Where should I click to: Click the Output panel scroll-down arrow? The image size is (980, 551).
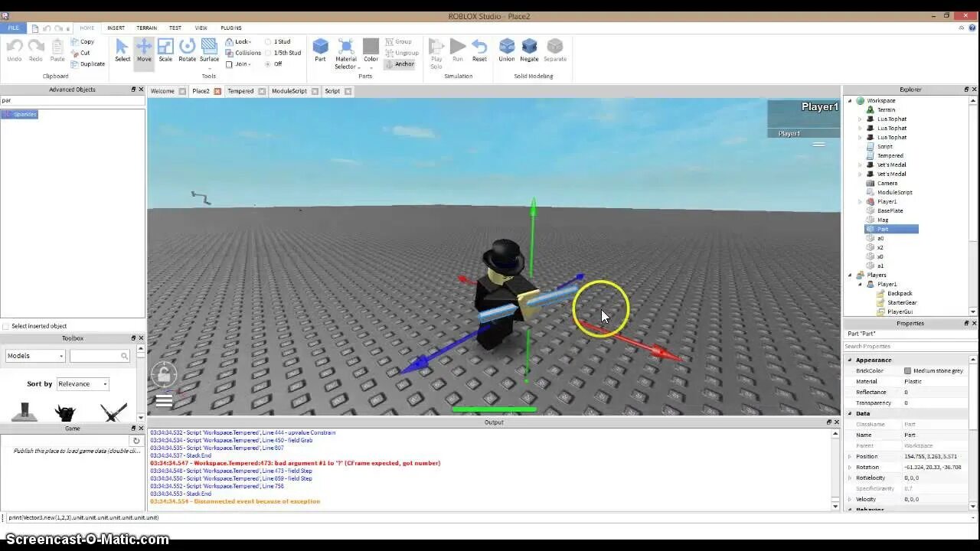click(x=835, y=506)
